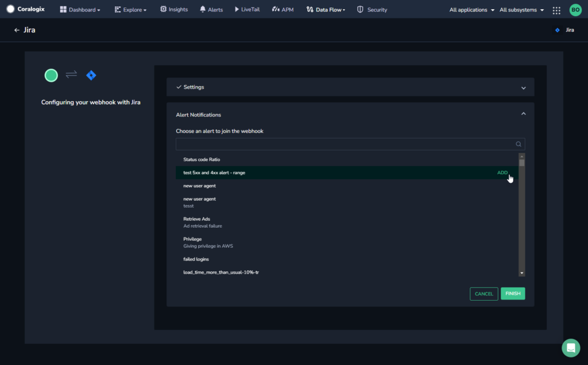Select new user agent alert with tesst description
The image size is (588, 365).
coord(347,202)
